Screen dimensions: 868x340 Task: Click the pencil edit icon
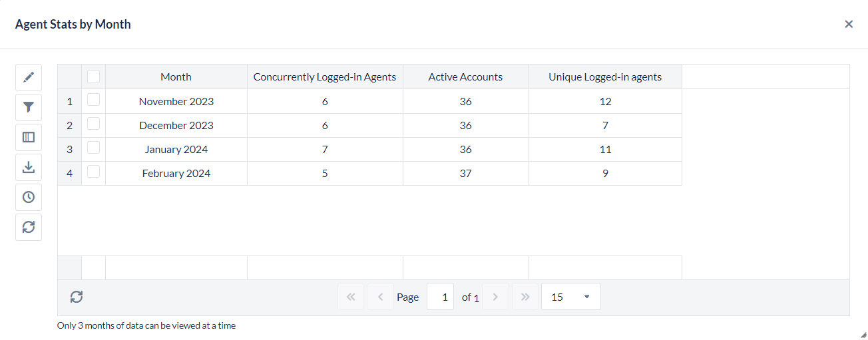tap(29, 77)
